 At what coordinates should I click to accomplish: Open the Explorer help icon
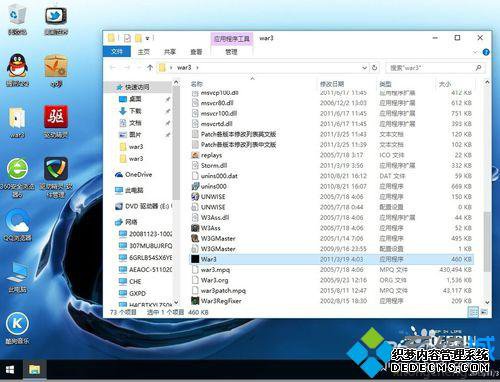(486, 52)
